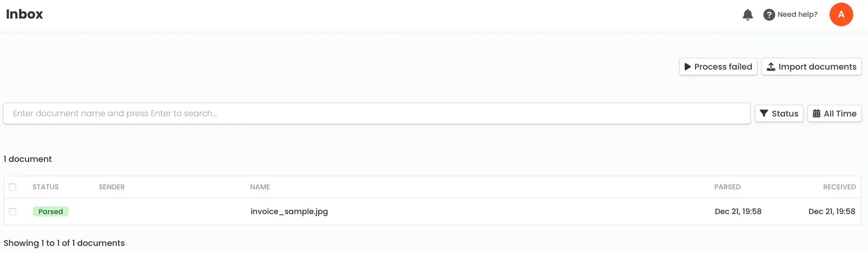This screenshot has height=253, width=868.
Task: Click the funnel icon on the Status filter
Action: click(764, 114)
